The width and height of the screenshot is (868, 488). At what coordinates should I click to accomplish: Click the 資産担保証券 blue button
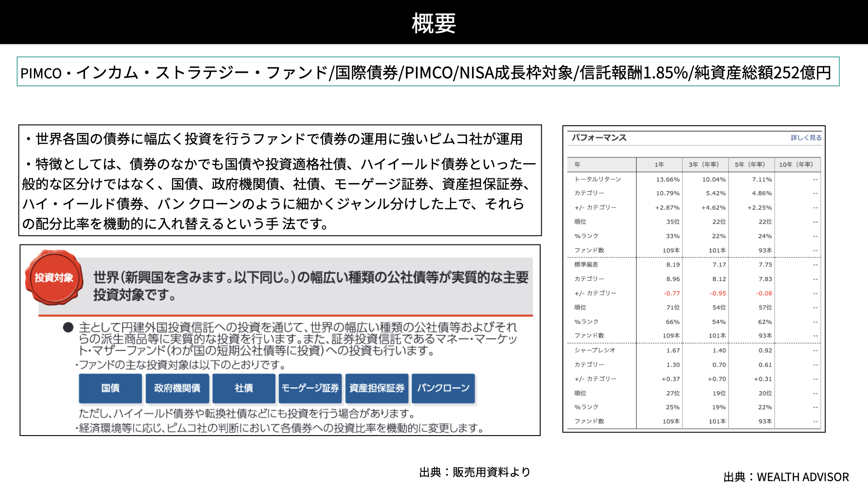pos(377,388)
